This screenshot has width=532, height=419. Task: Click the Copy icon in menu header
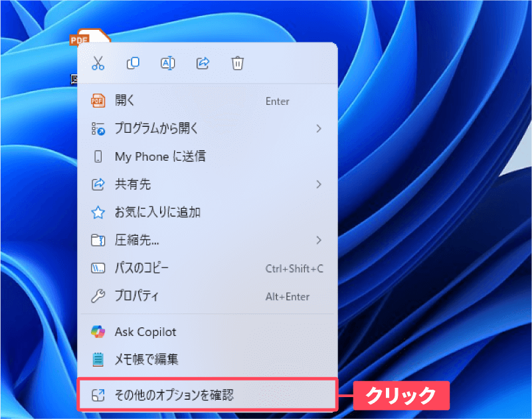[x=133, y=63]
